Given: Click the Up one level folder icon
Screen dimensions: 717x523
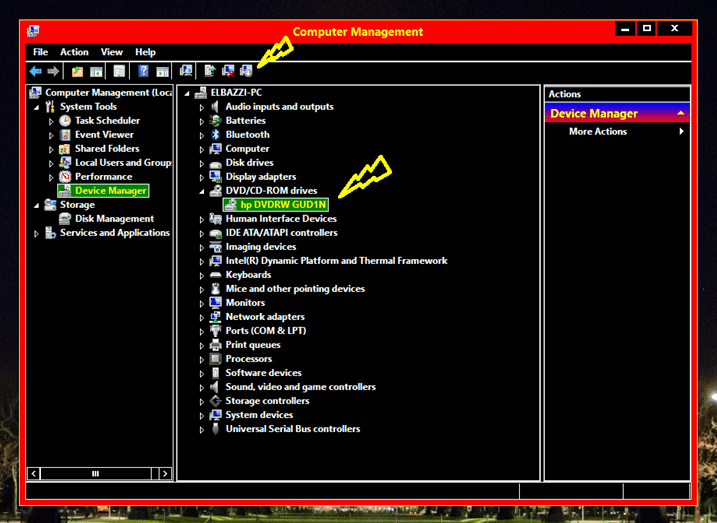Looking at the screenshot, I should pos(77,71).
